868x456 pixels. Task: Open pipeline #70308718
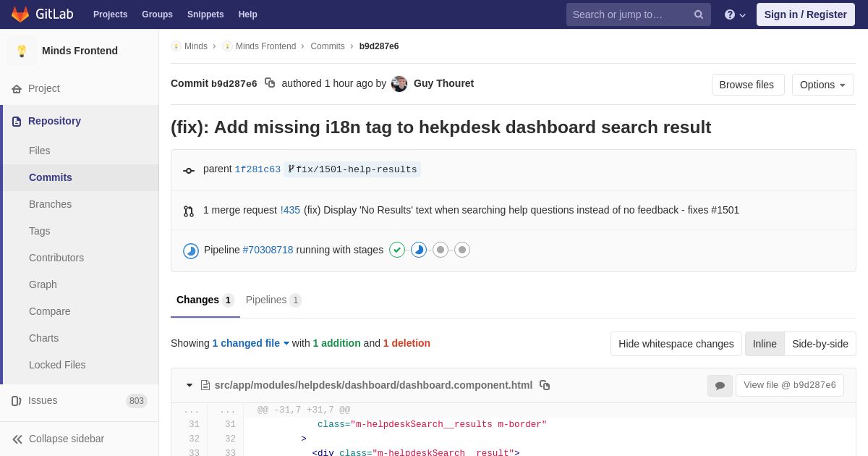click(x=268, y=250)
